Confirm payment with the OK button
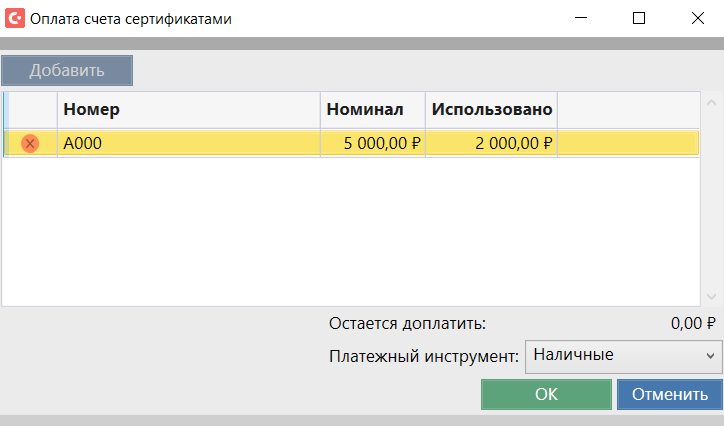Viewport: 724px width, 426px height. coord(545,394)
